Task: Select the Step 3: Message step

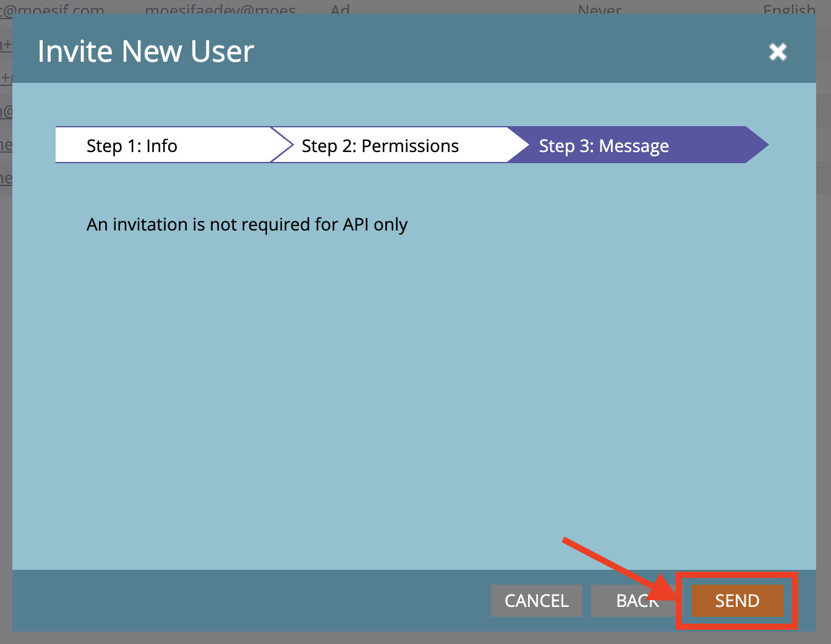Action: click(x=603, y=146)
